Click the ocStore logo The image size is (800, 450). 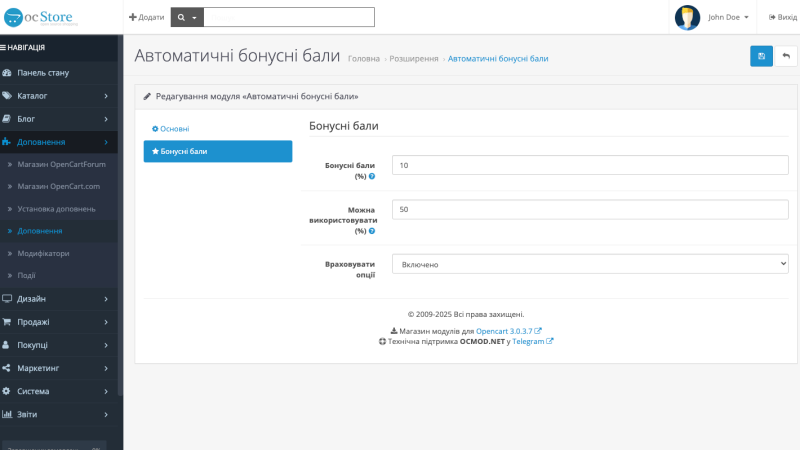pos(41,17)
